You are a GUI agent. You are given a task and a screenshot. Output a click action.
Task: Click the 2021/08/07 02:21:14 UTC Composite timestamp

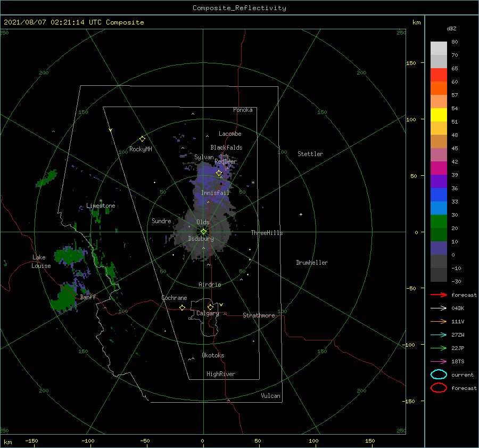click(x=73, y=22)
